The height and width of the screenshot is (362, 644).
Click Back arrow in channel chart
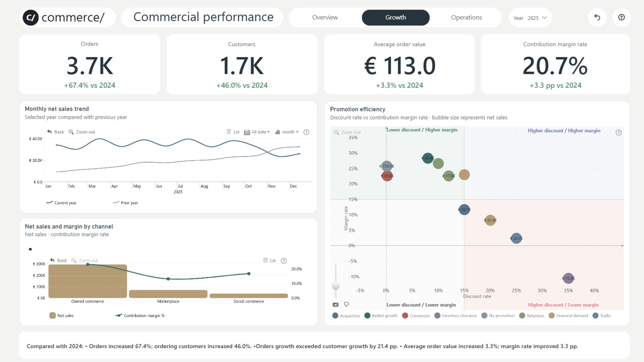click(x=58, y=260)
